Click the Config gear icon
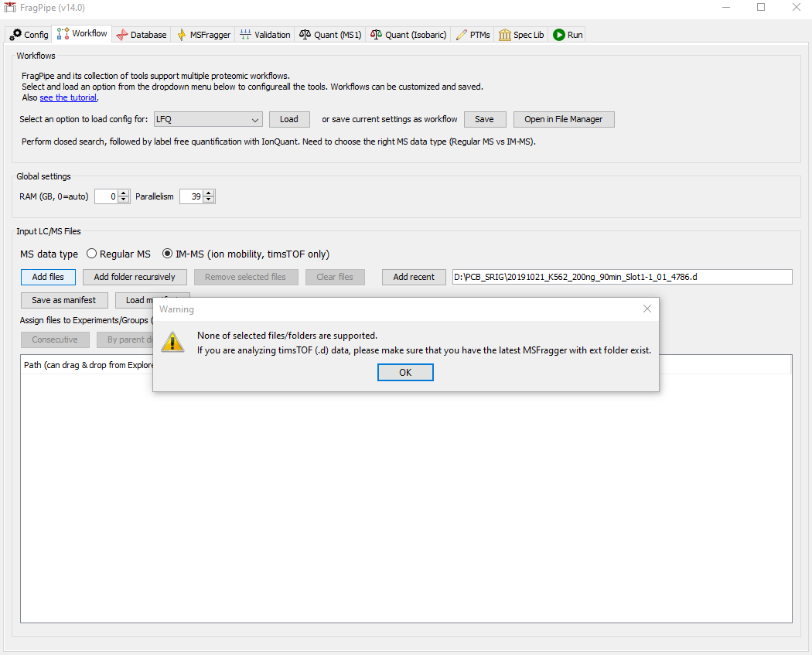Image resolution: width=812 pixels, height=655 pixels. (x=14, y=34)
